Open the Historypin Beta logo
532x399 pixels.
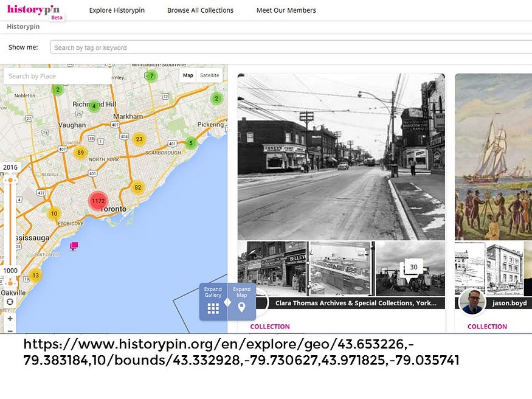[35, 12]
